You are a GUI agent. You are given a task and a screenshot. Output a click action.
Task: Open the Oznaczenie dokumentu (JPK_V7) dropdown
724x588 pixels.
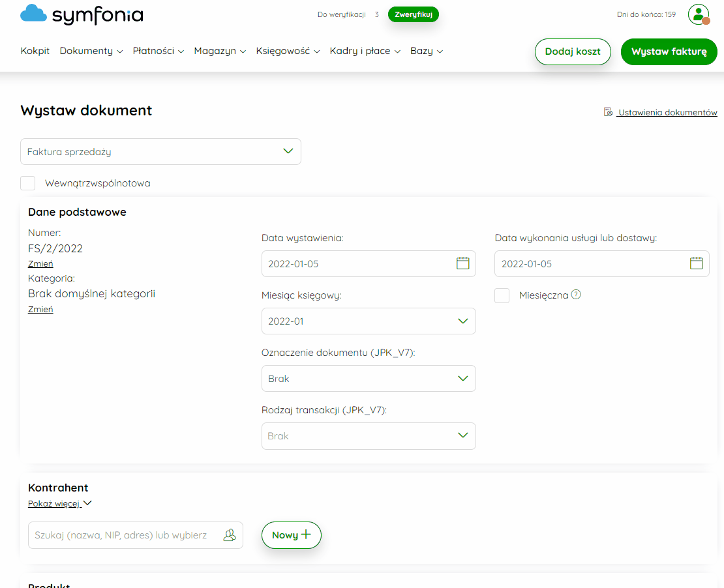pyautogui.click(x=369, y=379)
